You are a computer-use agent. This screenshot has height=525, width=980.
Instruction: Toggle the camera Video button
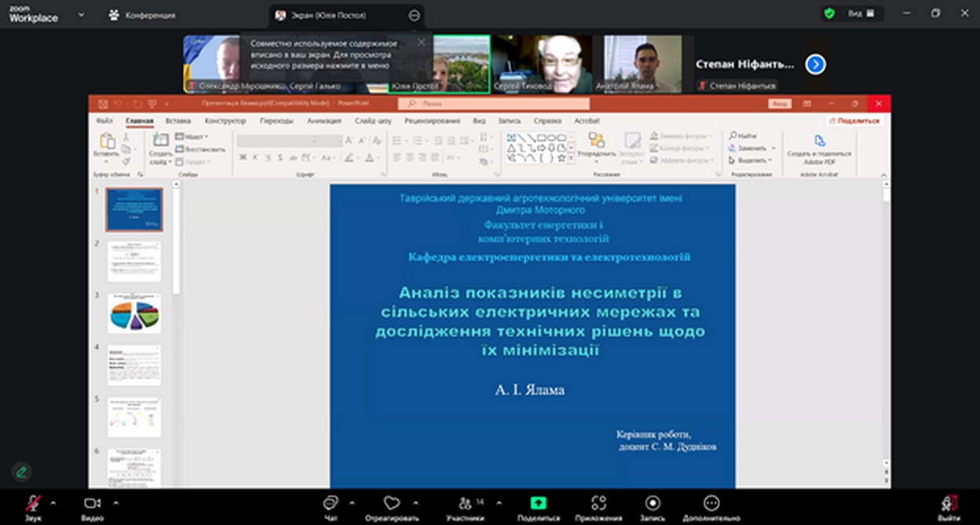93,504
